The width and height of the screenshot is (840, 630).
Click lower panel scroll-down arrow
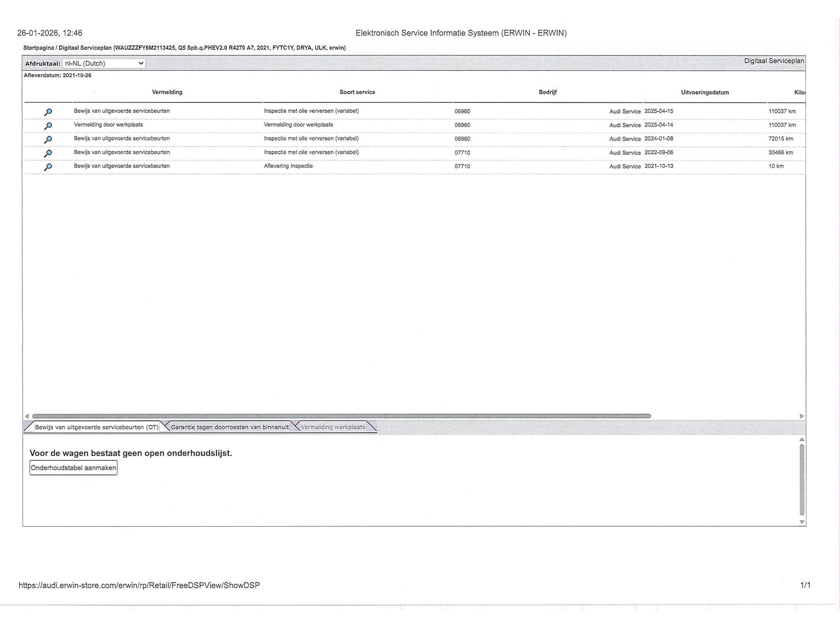(801, 522)
